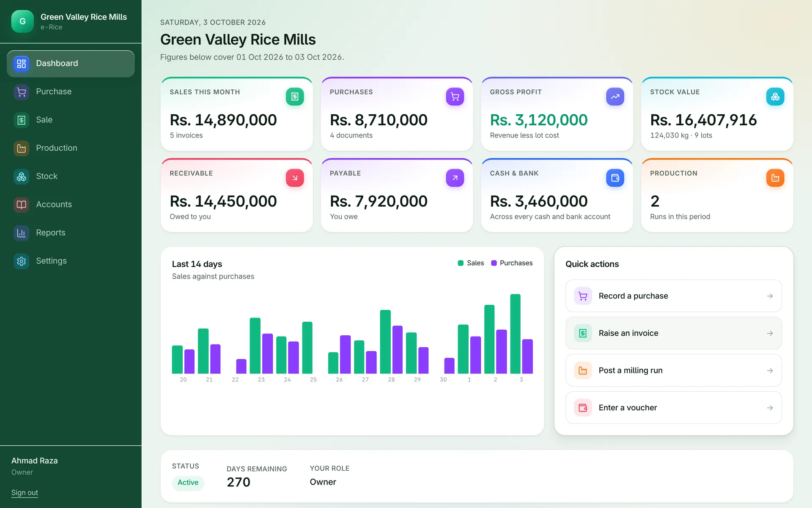This screenshot has height=508, width=812.
Task: Click Record a purchase quick action
Action: click(x=674, y=296)
